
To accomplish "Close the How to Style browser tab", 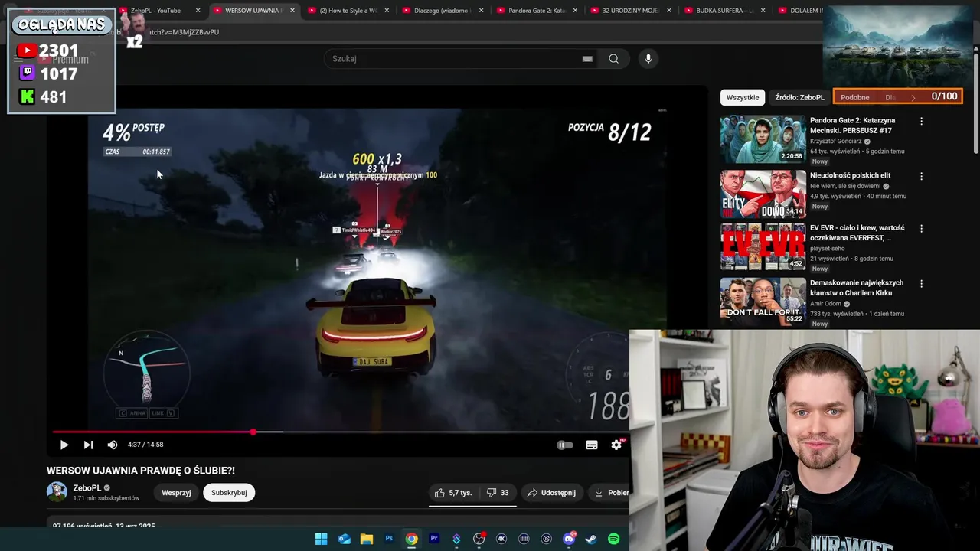I will (387, 11).
